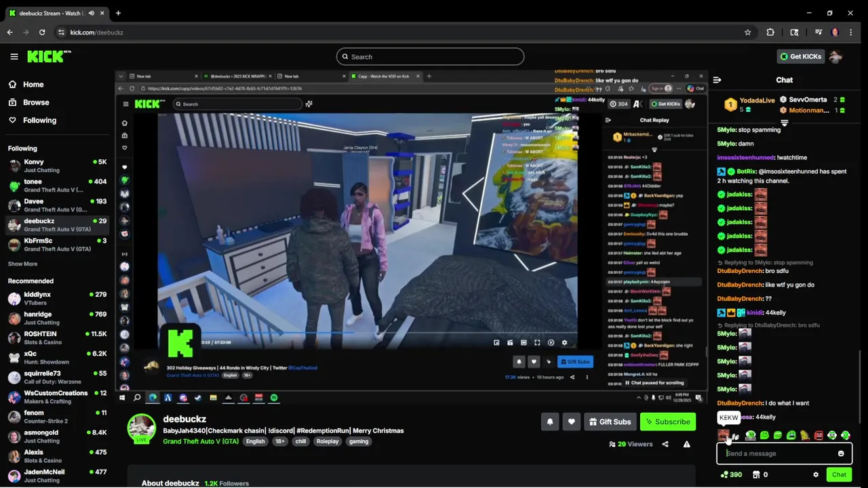The width and height of the screenshot is (868, 488).
Task: Insert the KEKW emote
Action: pyautogui.click(x=724, y=435)
